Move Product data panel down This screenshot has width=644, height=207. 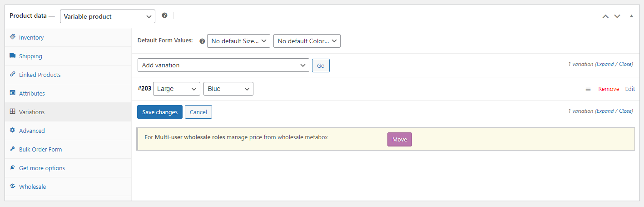pos(617,16)
